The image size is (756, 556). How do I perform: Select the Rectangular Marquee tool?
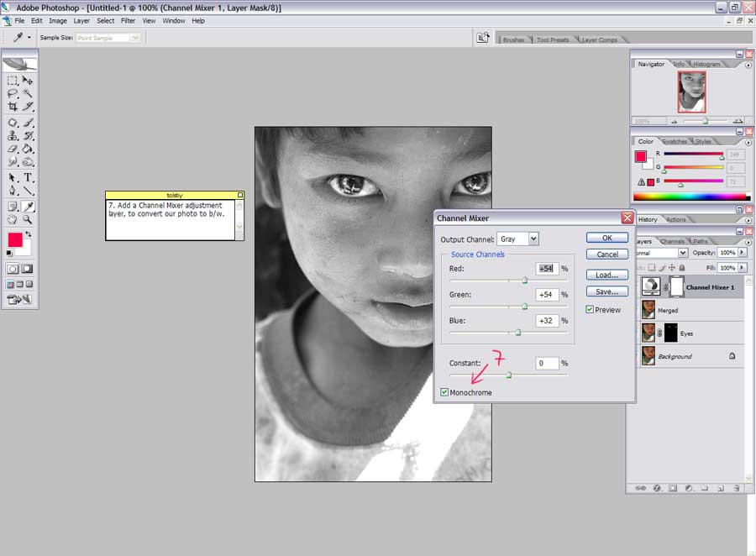13,81
